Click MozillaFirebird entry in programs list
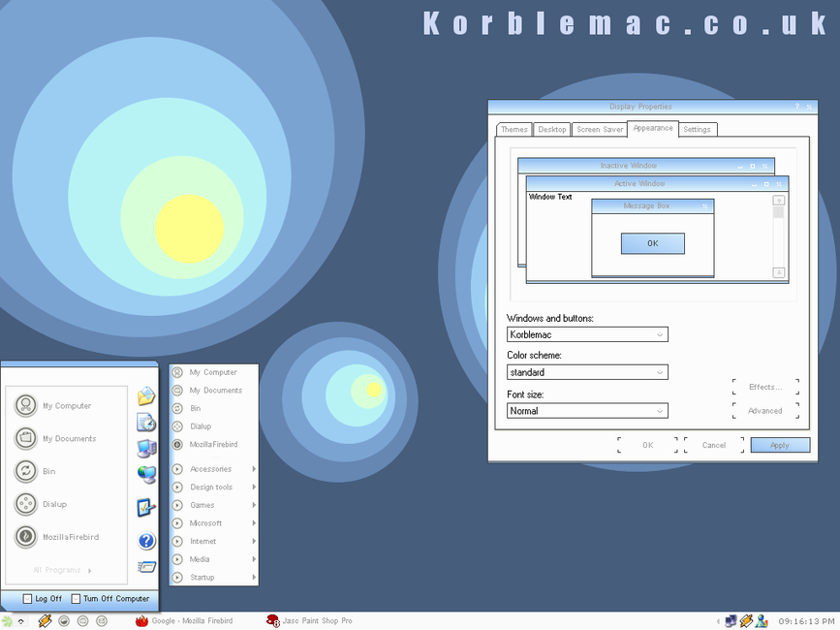The height and width of the screenshot is (630, 840). coord(214,444)
